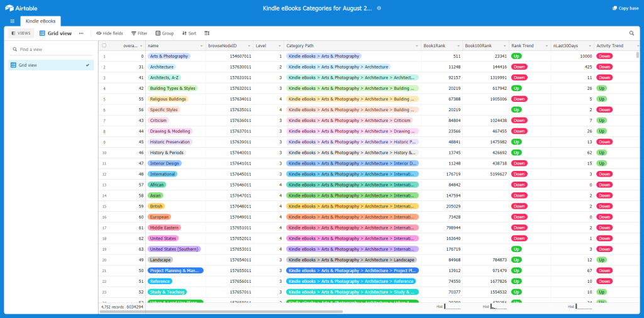
Task: Open Rank Trend column dropdown arrow
Action: point(547,46)
